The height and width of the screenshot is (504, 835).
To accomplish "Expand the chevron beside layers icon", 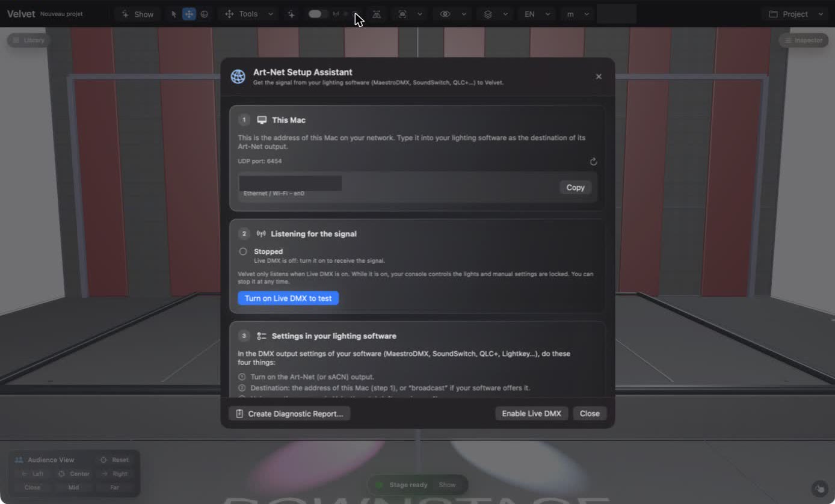I will tap(505, 14).
